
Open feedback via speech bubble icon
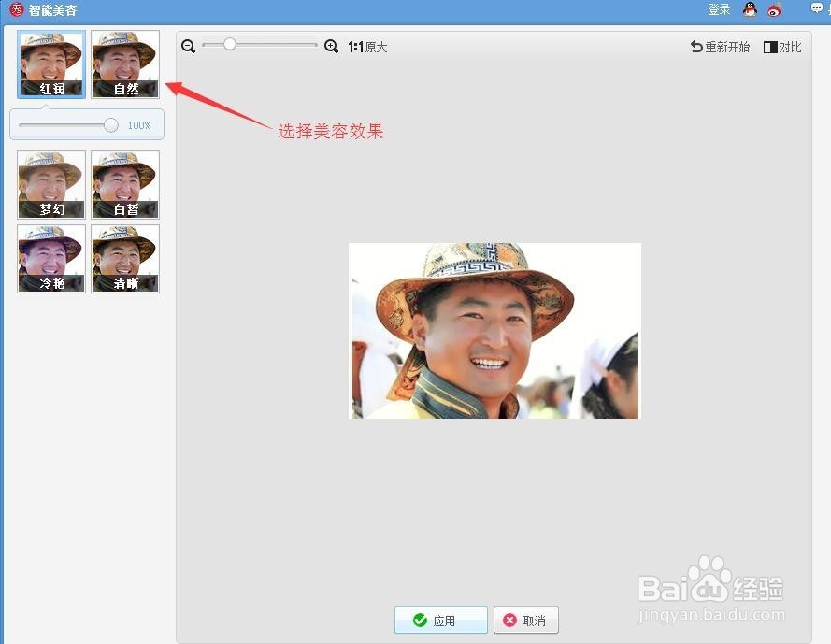pos(816,7)
